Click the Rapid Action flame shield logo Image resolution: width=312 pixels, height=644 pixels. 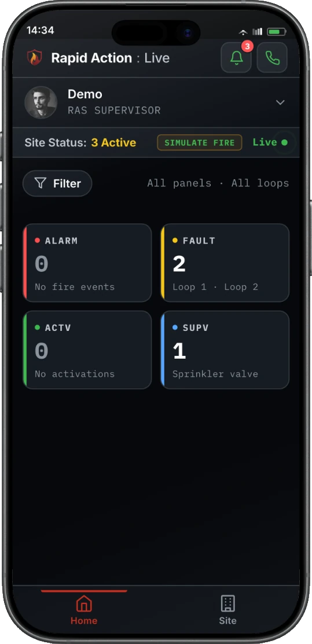tap(35, 58)
